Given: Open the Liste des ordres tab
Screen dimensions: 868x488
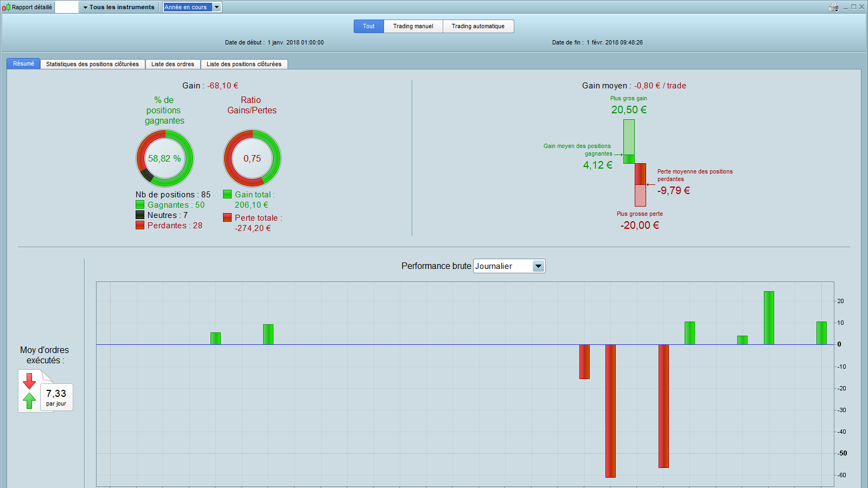Looking at the screenshot, I should (173, 64).
